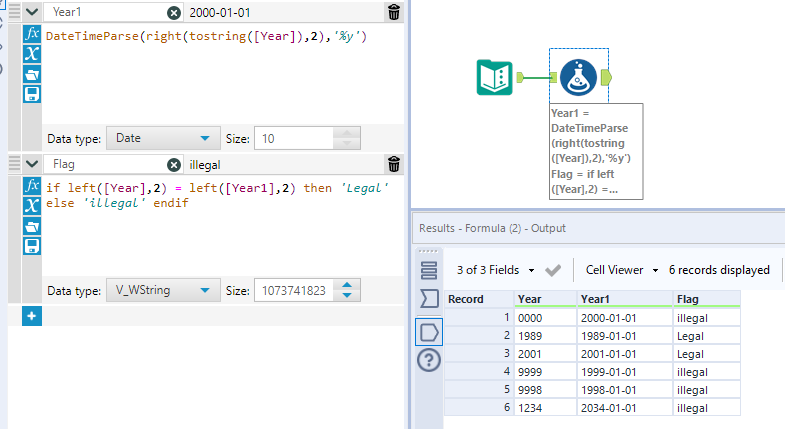Image resolution: width=785 pixels, height=429 pixels.
Task: Select the Year cell showing 1234
Action: coord(546,408)
